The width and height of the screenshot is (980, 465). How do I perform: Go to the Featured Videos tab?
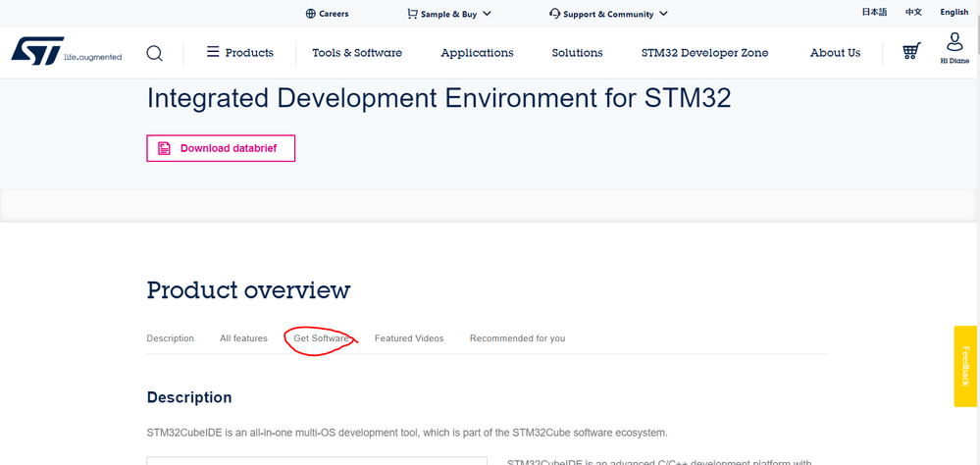tap(409, 338)
